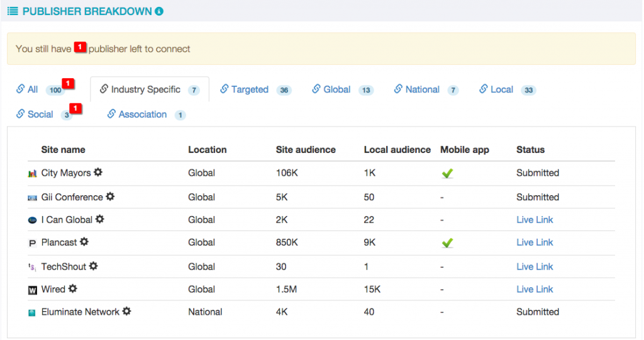
Task: Click the list icon before Publisher Breakdown
Action: [x=13, y=11]
